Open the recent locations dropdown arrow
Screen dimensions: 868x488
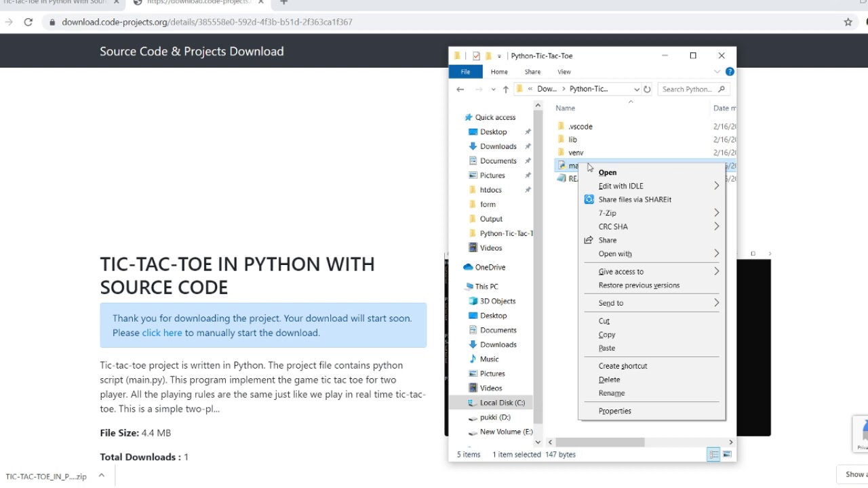tap(493, 89)
